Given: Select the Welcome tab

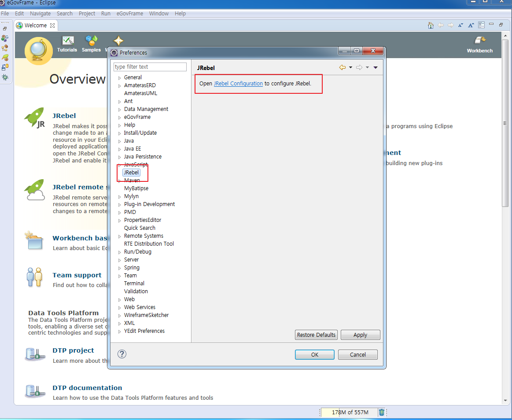Looking at the screenshot, I should tap(36, 25).
